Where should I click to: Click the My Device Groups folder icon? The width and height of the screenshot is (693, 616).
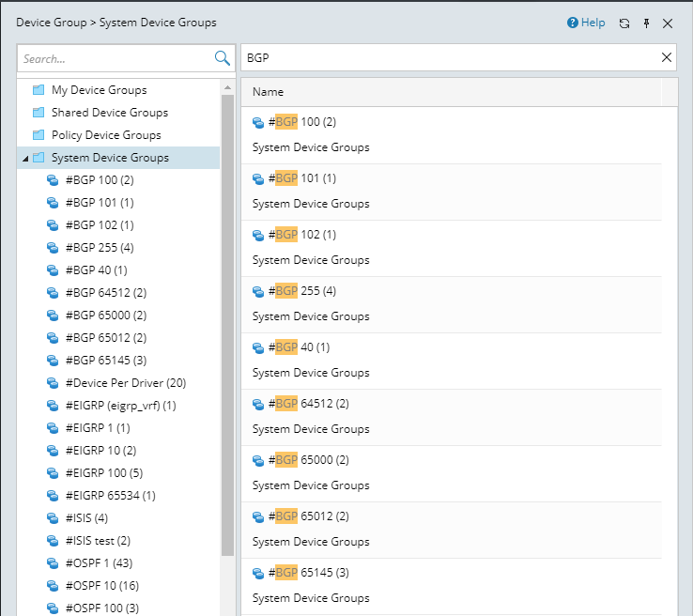(x=38, y=90)
